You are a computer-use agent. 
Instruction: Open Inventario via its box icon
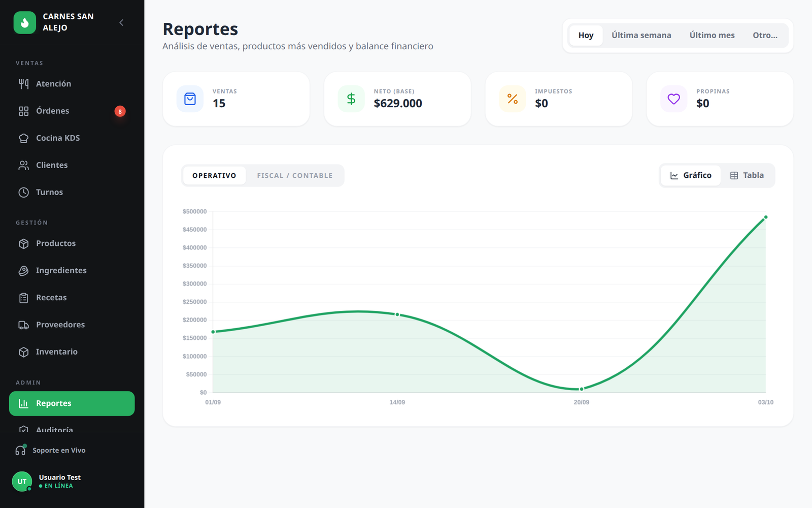tap(24, 352)
